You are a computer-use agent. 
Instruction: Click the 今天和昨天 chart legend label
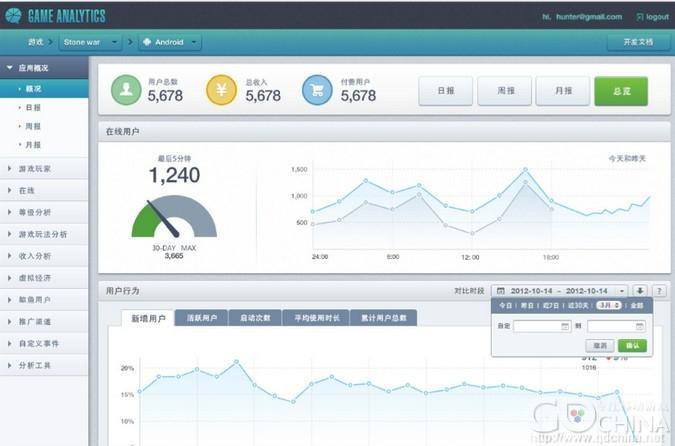pyautogui.click(x=627, y=158)
